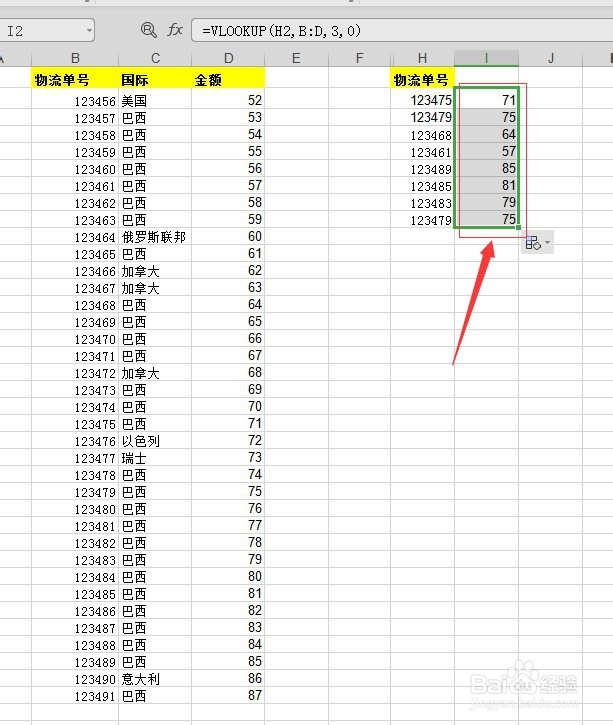This screenshot has height=725, width=613.
Task: Click the VLOOKUP formula in formula bar
Action: pyautogui.click(x=281, y=31)
